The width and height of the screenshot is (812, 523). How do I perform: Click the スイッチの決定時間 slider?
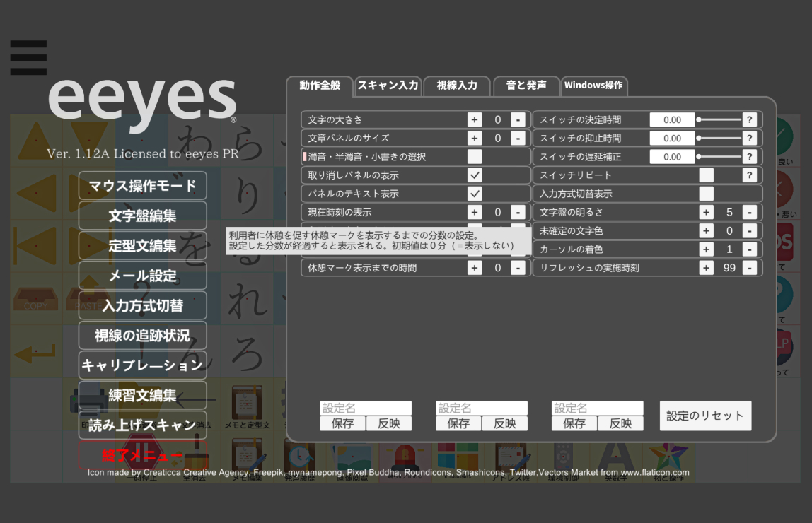(719, 119)
